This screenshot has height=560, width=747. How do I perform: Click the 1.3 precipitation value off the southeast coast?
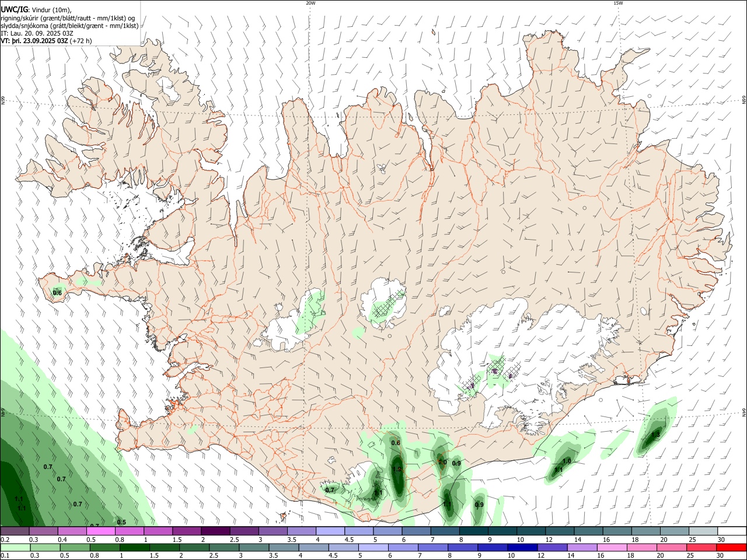(655, 434)
